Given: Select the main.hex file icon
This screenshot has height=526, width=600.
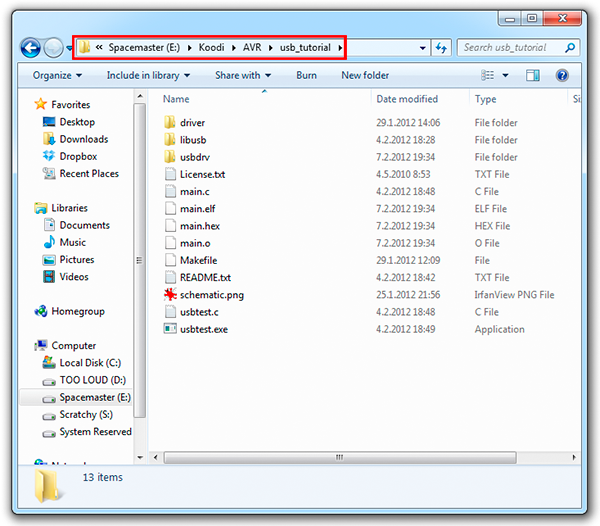Looking at the screenshot, I should (x=170, y=226).
